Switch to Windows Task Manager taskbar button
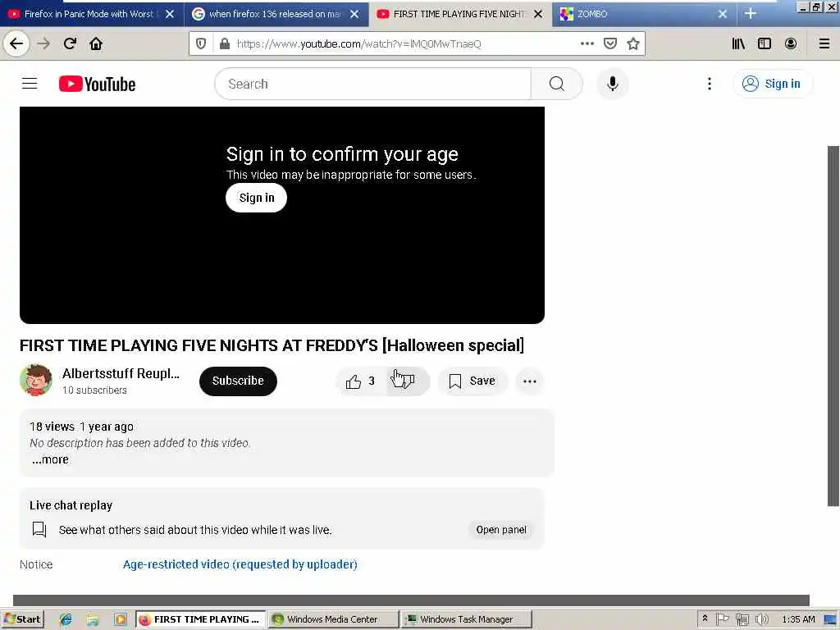 click(x=466, y=619)
